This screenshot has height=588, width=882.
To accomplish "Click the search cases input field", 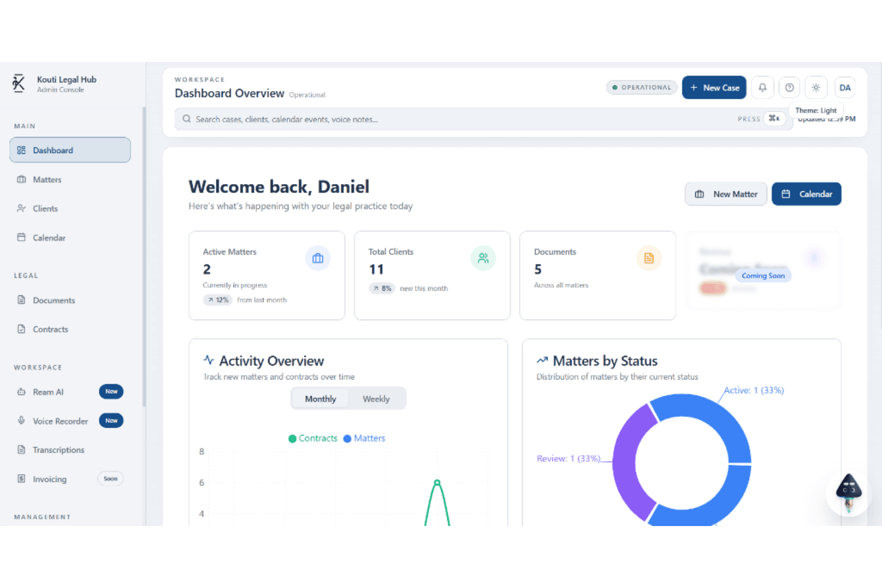I will [x=484, y=119].
